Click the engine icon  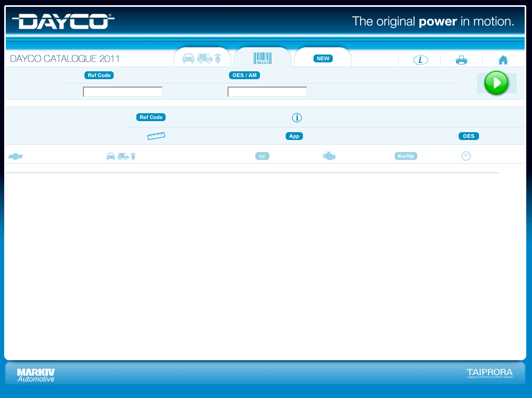(329, 156)
